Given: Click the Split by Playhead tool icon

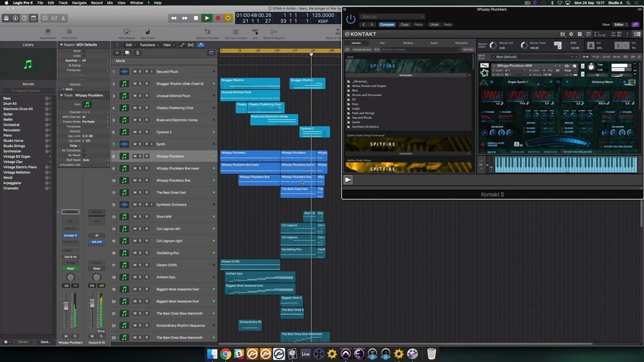Looking at the screenshot, I should pyautogui.click(x=207, y=32).
